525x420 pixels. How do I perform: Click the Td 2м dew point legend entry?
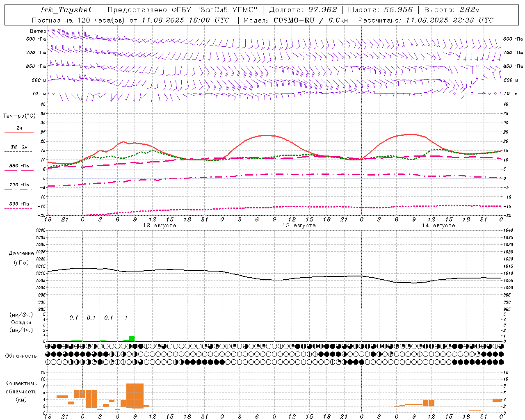click(x=19, y=147)
